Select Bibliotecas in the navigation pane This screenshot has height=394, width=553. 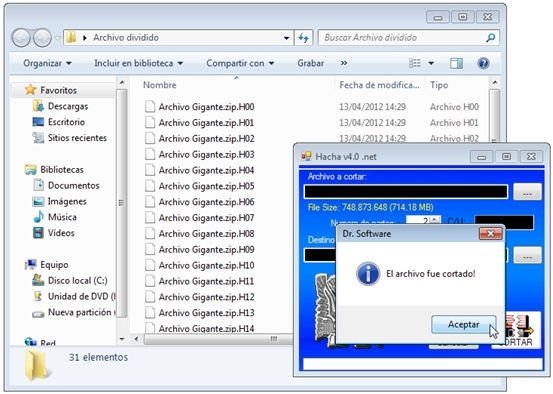pyautogui.click(x=62, y=170)
